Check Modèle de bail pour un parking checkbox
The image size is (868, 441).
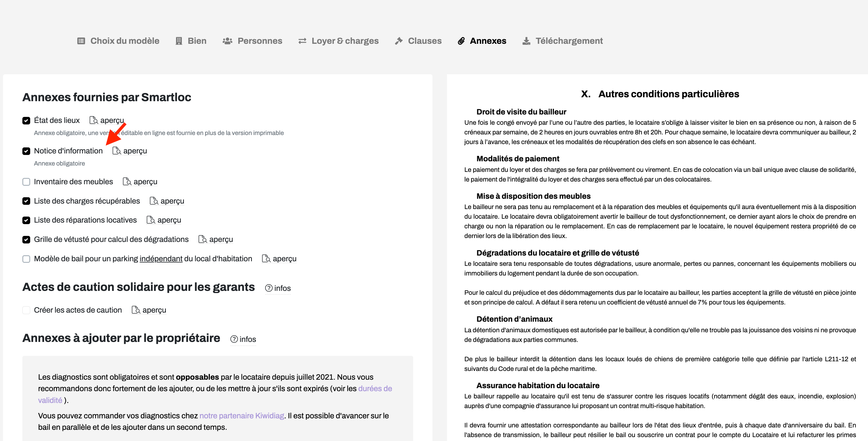26,259
